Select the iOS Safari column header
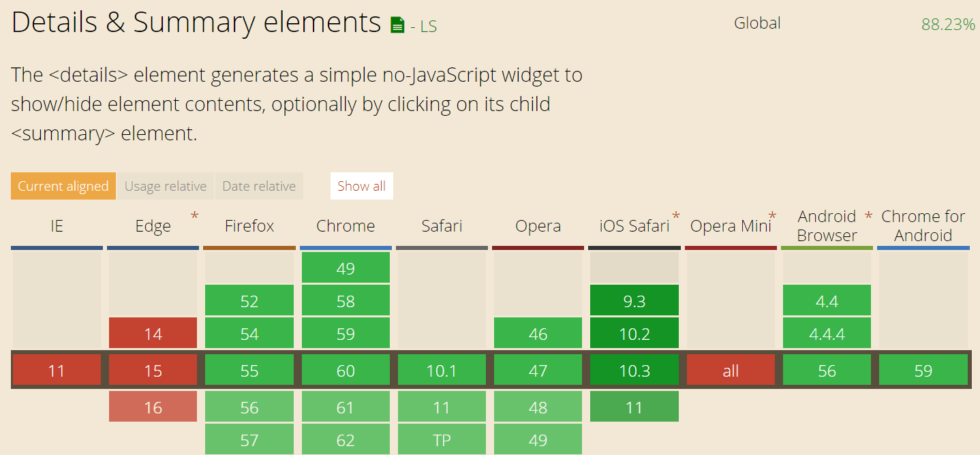980x455 pixels. click(634, 226)
